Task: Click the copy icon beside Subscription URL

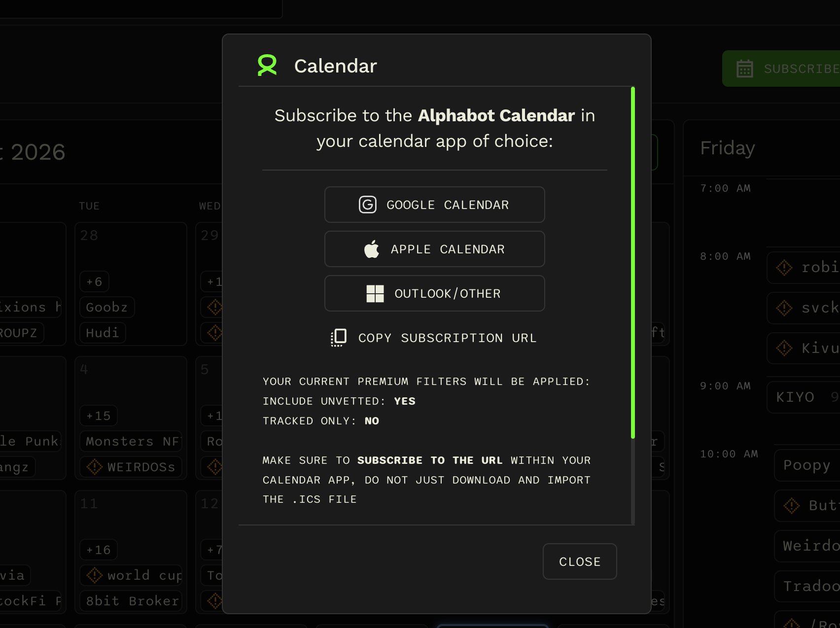Action: coord(339,338)
